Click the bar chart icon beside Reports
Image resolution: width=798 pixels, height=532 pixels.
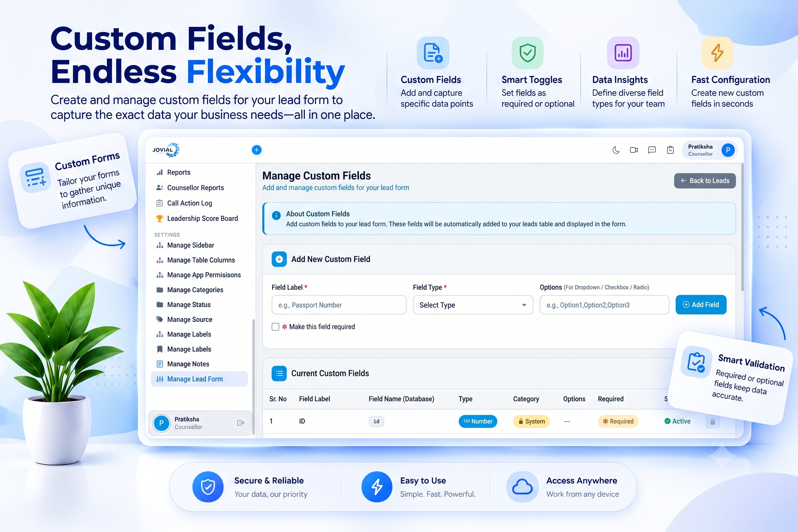[159, 172]
